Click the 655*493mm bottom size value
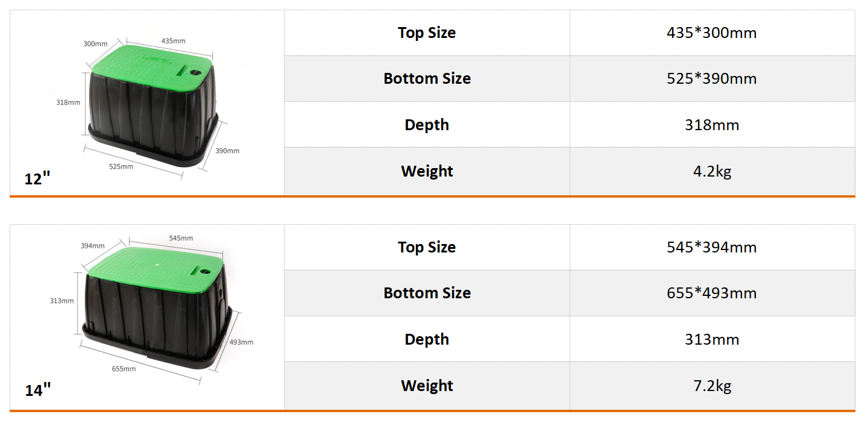The height and width of the screenshot is (423, 868). click(x=711, y=293)
